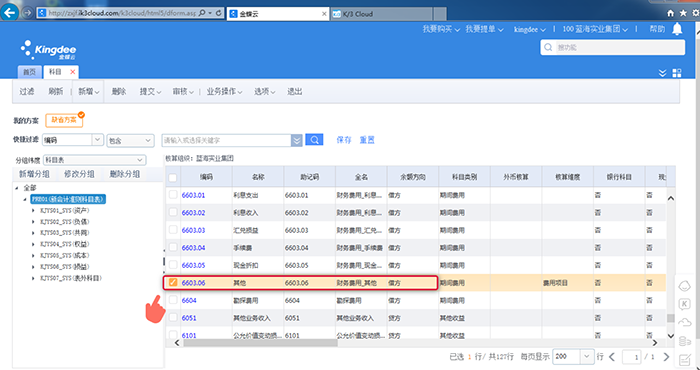Check the row 6603.03 checkbox

173,230
